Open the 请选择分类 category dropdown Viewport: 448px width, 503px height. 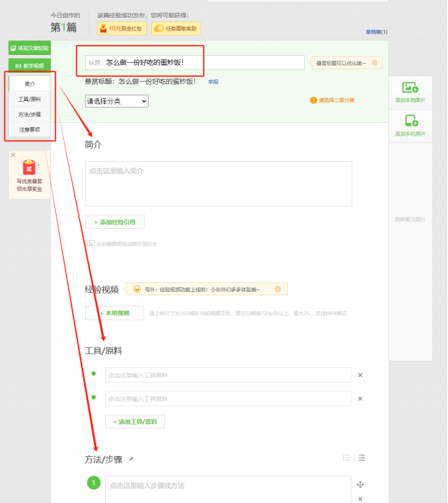click(x=116, y=101)
